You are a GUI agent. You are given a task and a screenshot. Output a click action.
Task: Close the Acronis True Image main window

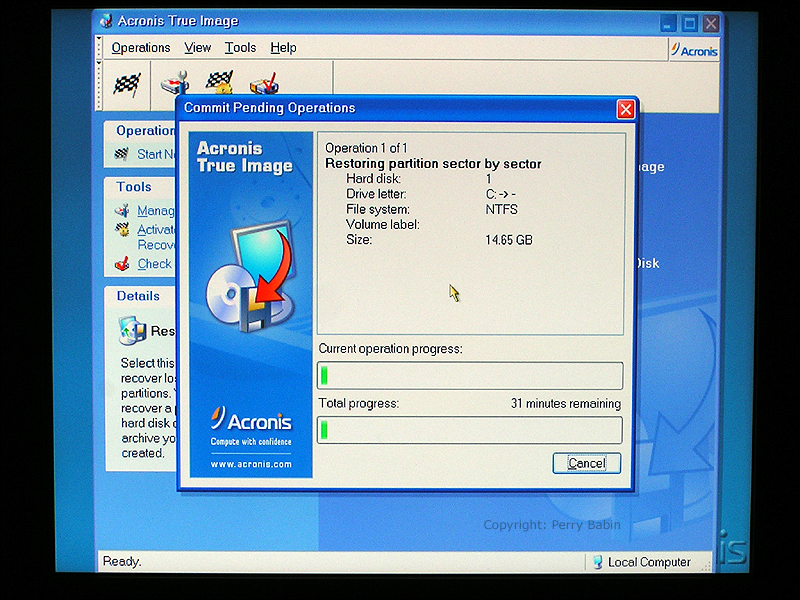(711, 23)
